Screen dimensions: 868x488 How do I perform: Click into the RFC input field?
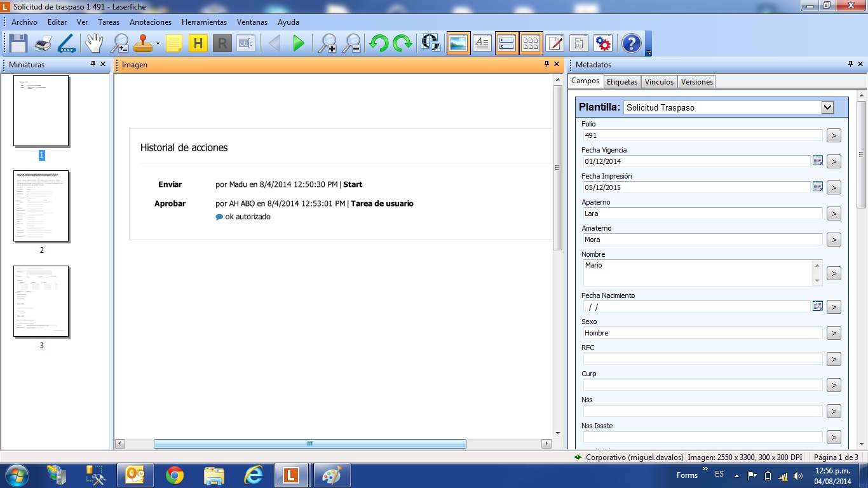point(703,359)
